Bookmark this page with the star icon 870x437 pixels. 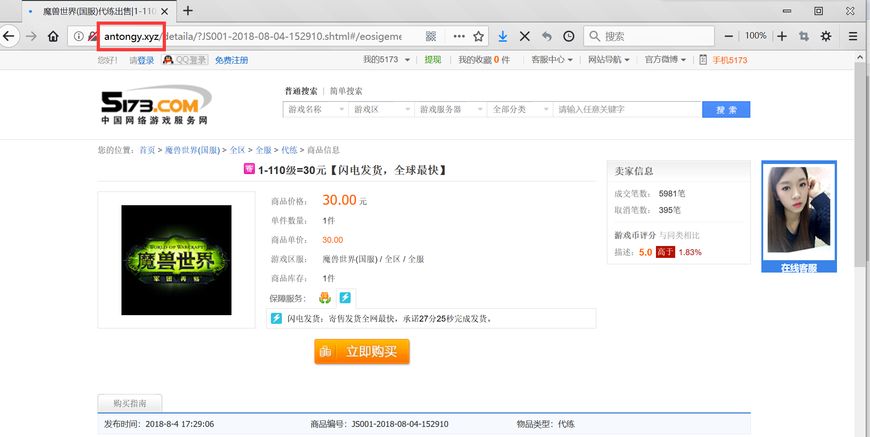point(478,36)
